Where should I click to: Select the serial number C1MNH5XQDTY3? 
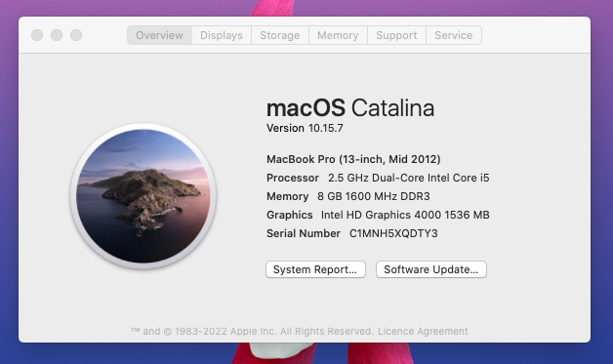pos(393,233)
